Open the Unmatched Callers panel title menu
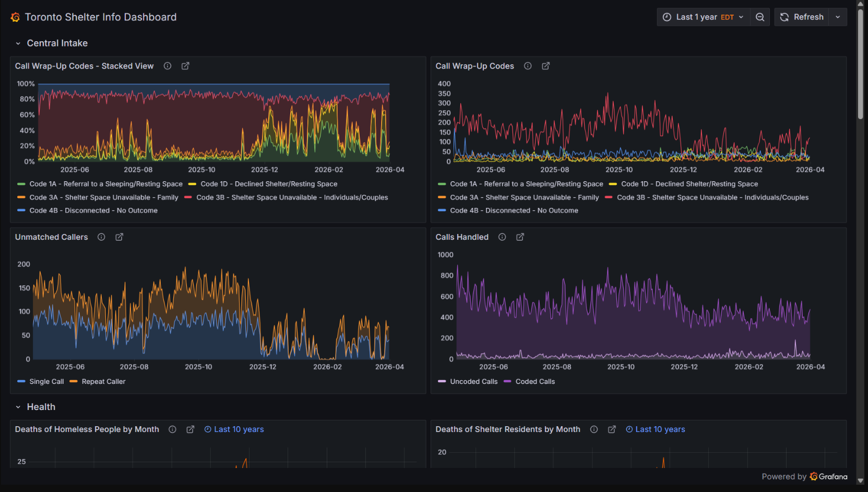 coord(51,237)
